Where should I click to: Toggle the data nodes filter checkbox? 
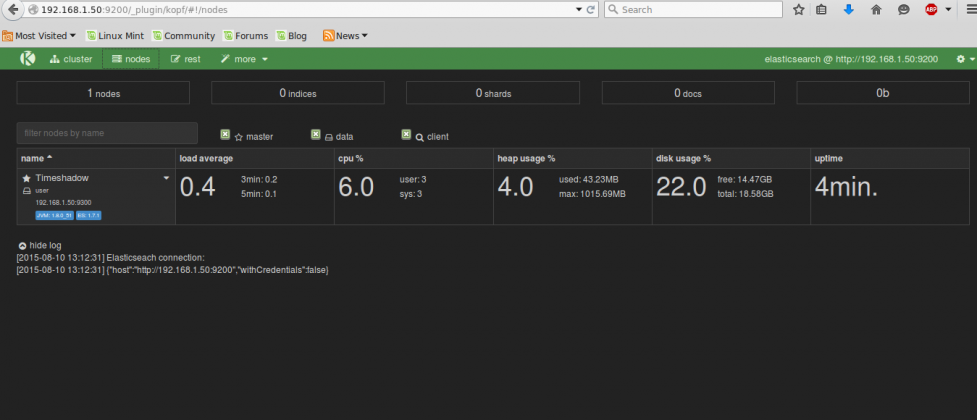[x=316, y=135]
